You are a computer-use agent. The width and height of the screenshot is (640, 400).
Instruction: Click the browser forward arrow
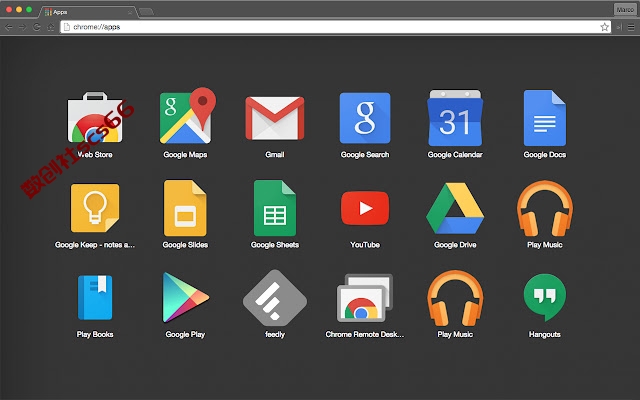(x=22, y=27)
